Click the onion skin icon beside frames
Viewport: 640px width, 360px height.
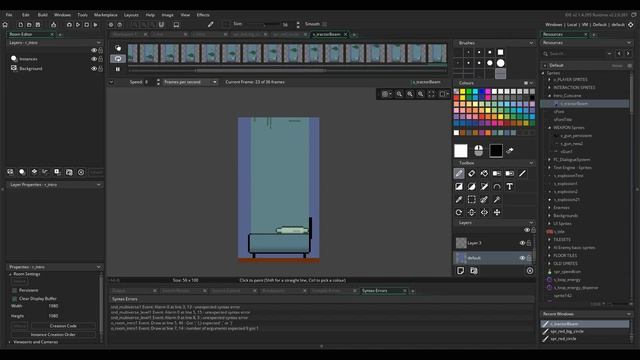(x=118, y=48)
